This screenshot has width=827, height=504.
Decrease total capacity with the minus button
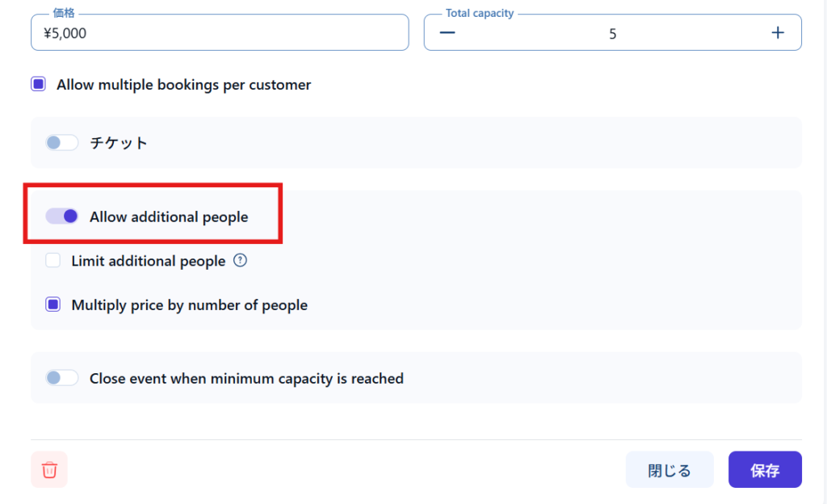point(447,32)
